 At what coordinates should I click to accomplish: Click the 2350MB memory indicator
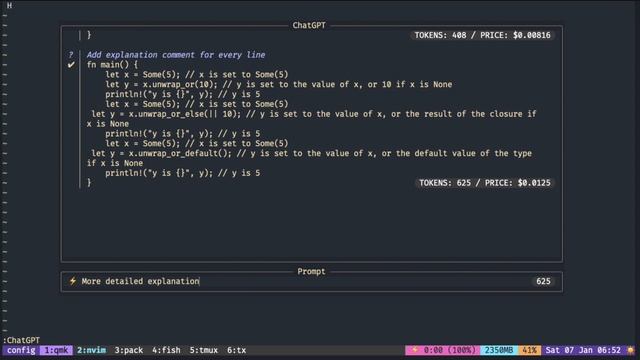coord(499,350)
